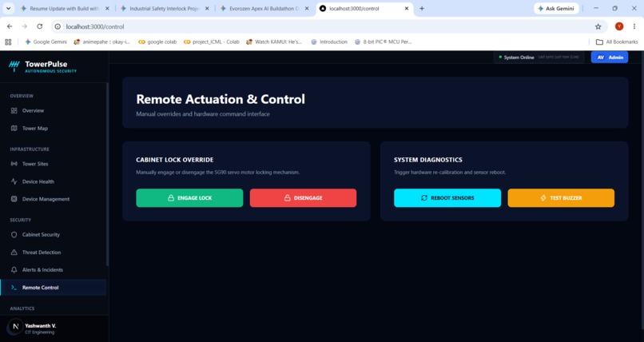Click the TowerPulse logo icon

point(14,66)
